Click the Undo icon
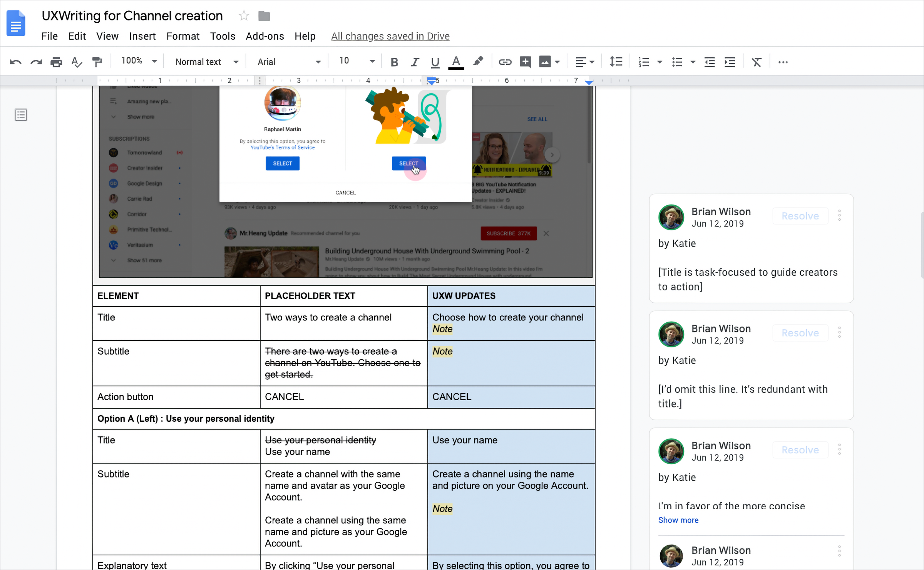924x570 pixels. tap(15, 62)
